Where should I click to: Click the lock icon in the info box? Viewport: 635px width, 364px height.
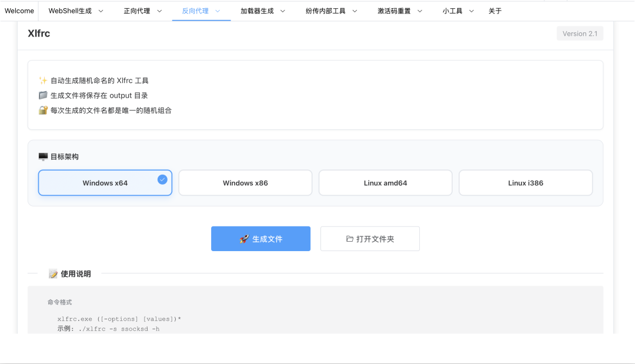pos(43,110)
